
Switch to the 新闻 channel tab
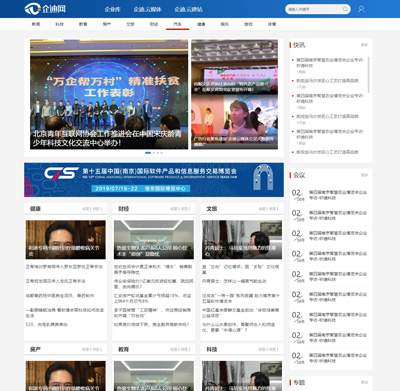pyautogui.click(x=36, y=24)
